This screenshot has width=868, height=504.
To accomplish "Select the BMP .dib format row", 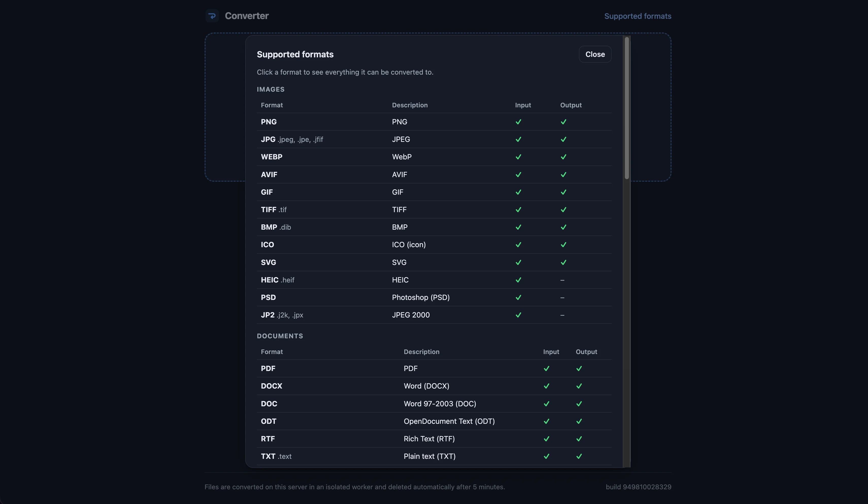I will click(434, 227).
